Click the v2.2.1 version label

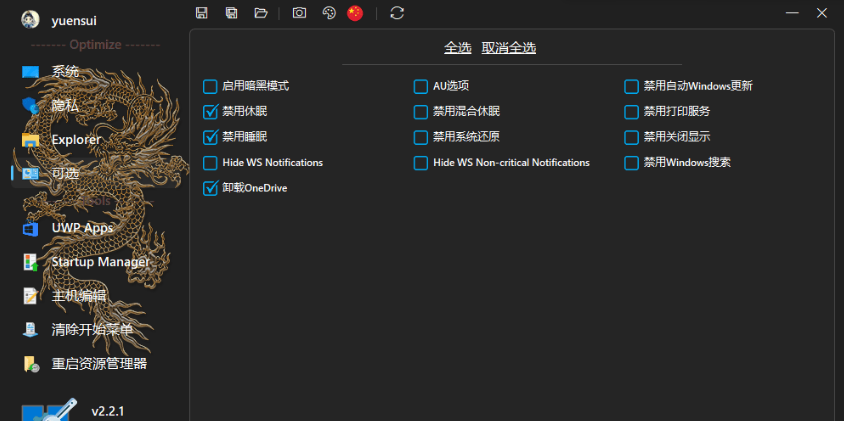[x=108, y=411]
